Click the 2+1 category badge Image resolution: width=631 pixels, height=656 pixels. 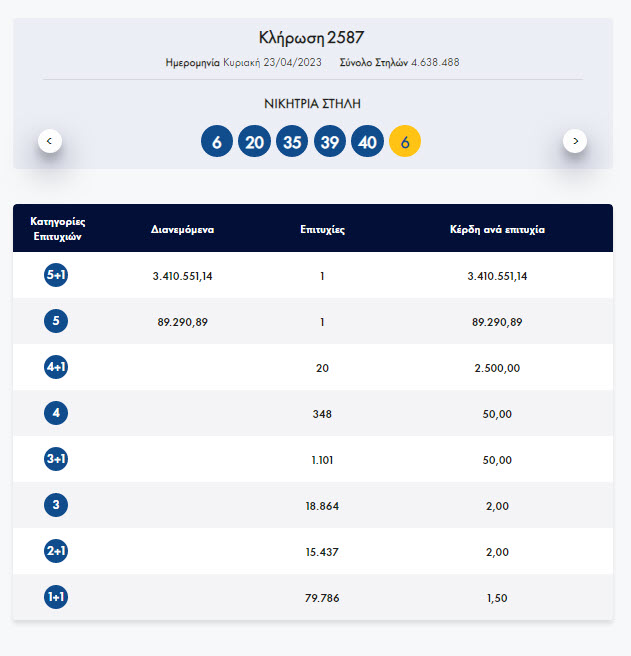[56, 551]
